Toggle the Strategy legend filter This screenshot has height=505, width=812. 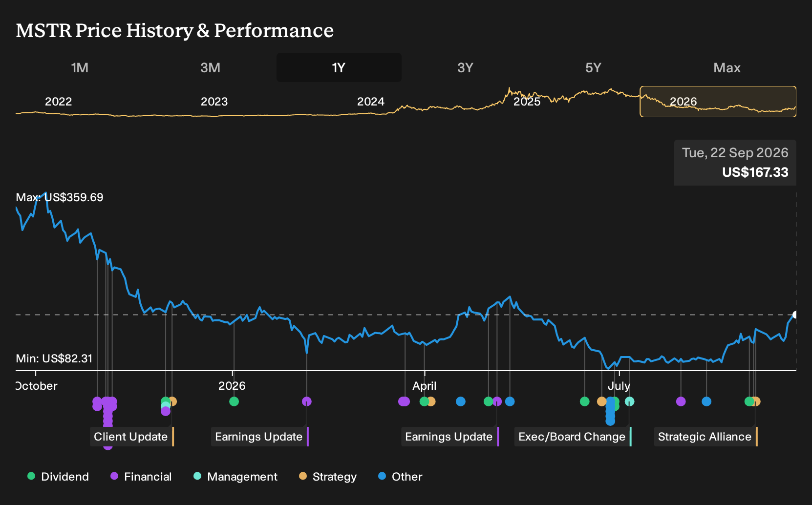click(328, 477)
